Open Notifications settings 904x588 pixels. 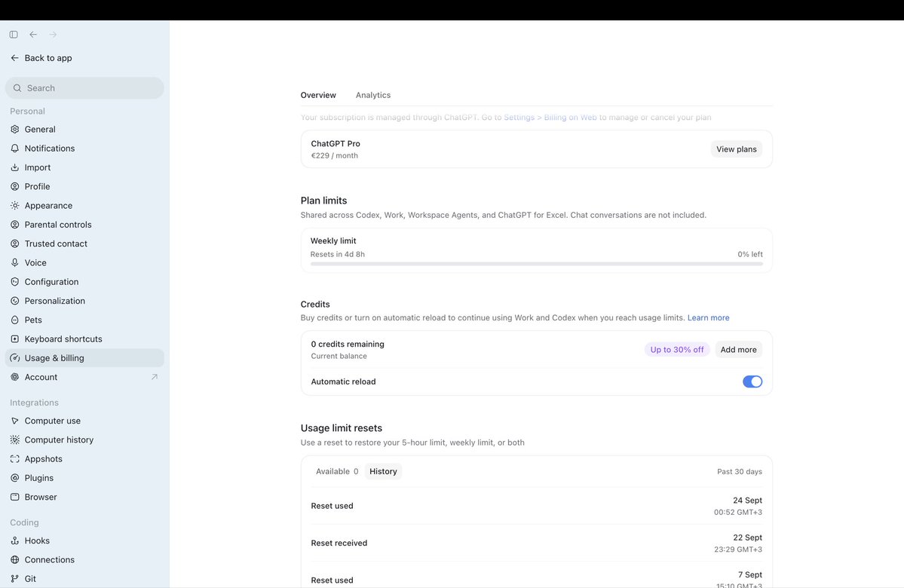click(84, 149)
